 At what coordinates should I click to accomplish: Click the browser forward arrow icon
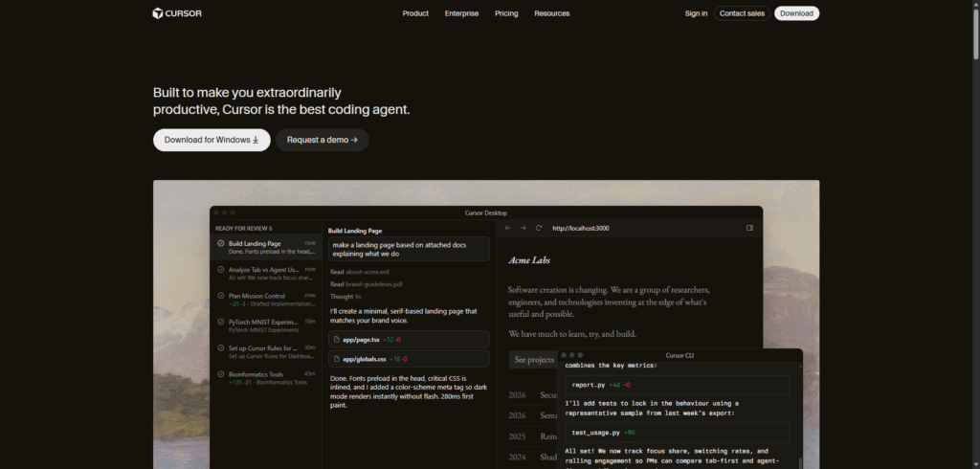[x=523, y=228]
